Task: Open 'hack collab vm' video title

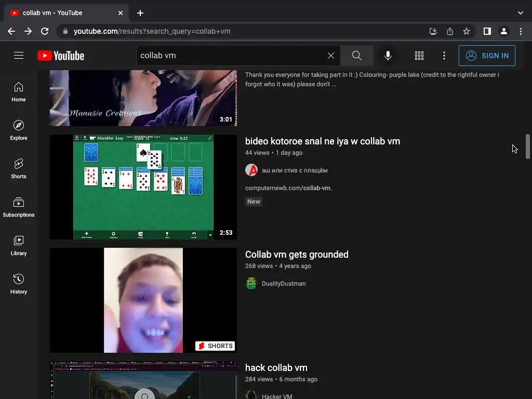Action: (x=276, y=368)
